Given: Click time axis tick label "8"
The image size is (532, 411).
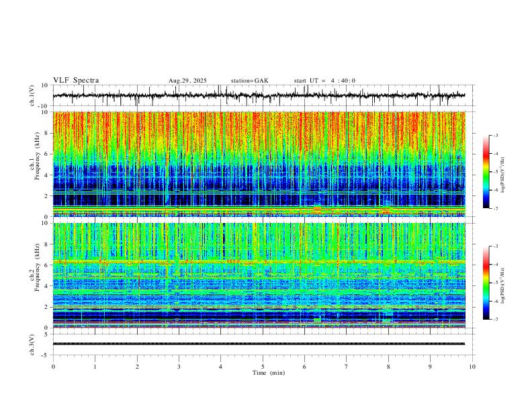Looking at the screenshot, I should point(388,367).
